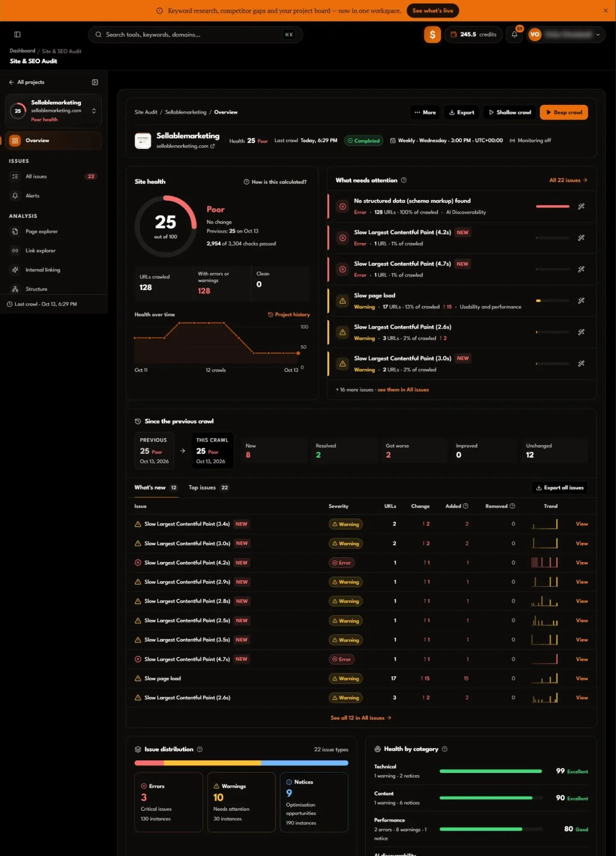Click magic wand for Slow LCP (4.2s) issue
The width and height of the screenshot is (616, 856).
pyautogui.click(x=581, y=238)
